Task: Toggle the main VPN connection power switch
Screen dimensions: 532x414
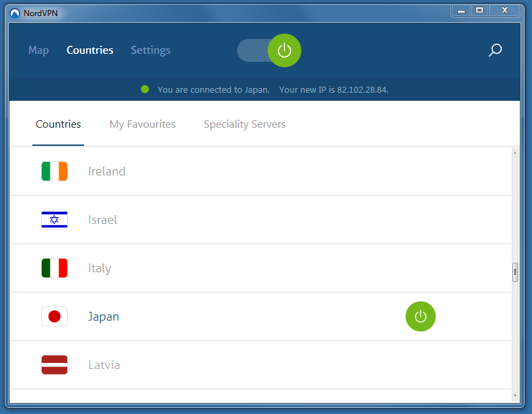Action: point(269,50)
